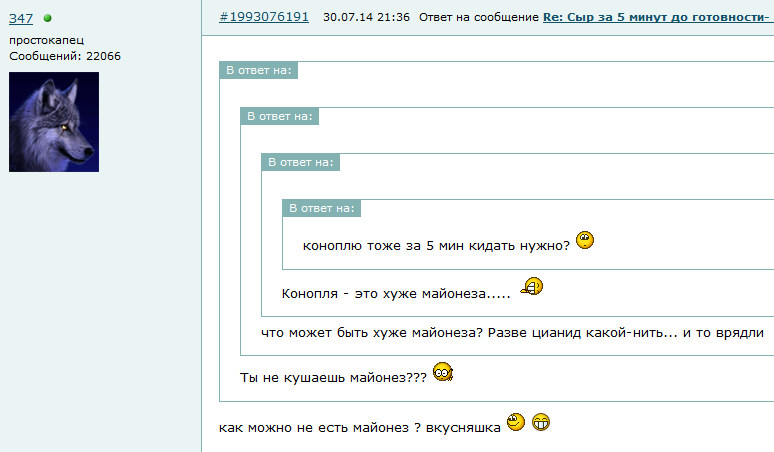Open the wolf avatar image
774x452 pixels.
(x=54, y=122)
